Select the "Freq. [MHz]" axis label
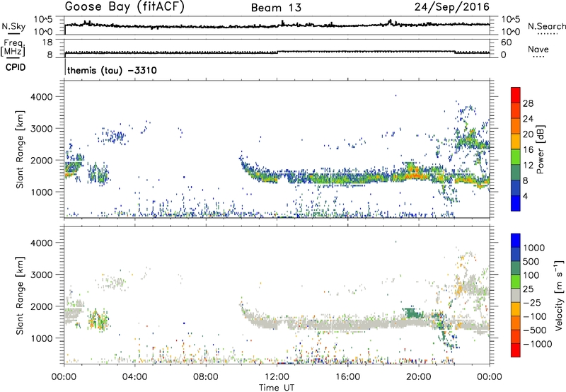Viewport: 566px width, 392px height. pyautogui.click(x=13, y=47)
